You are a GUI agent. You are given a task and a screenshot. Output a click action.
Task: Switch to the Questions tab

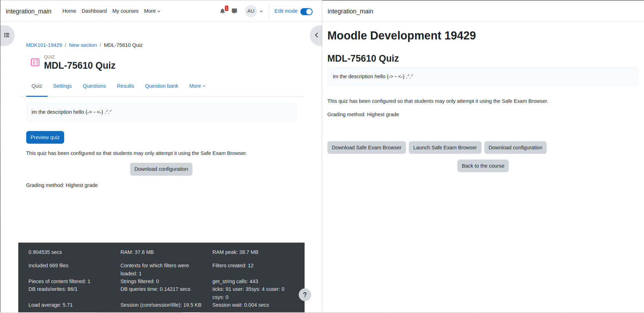tap(94, 86)
